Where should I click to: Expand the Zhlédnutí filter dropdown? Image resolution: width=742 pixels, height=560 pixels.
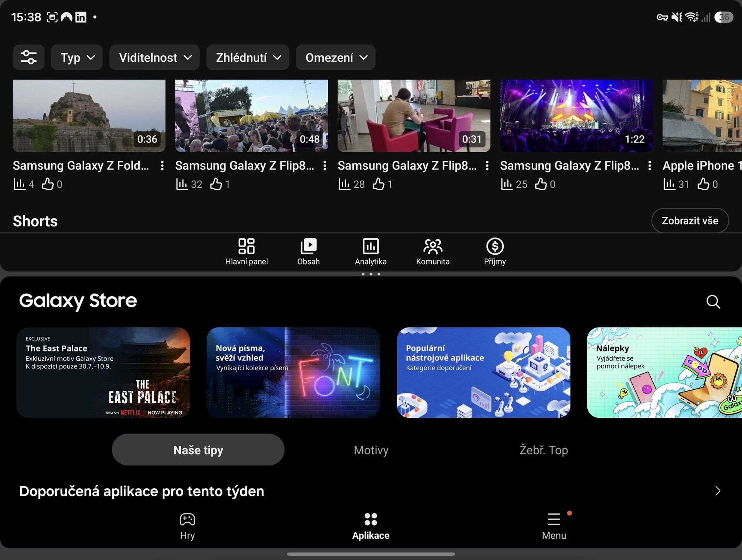[x=248, y=57]
